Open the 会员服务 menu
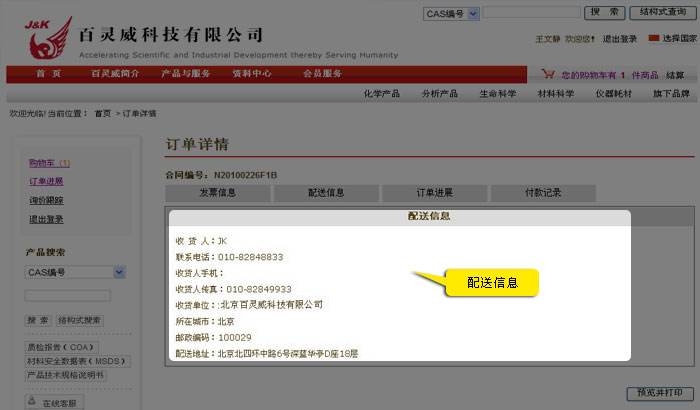The width and height of the screenshot is (700, 410). tap(322, 74)
